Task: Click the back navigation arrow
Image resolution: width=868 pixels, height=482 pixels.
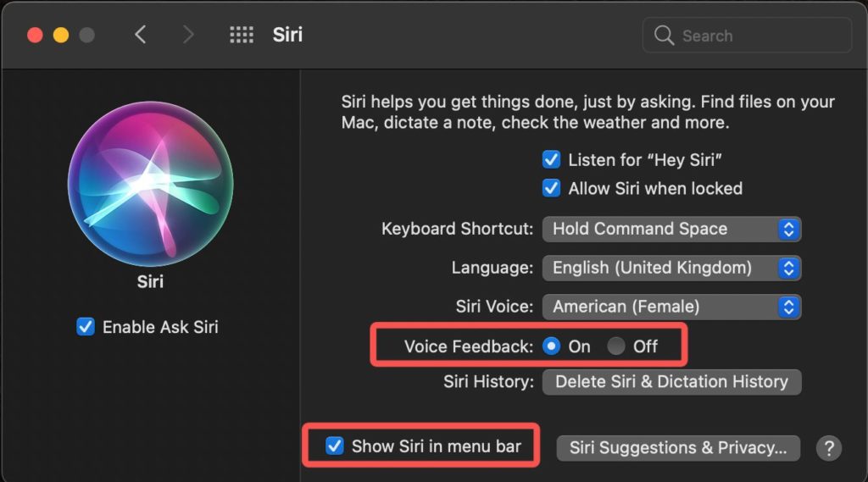Action: 141,35
